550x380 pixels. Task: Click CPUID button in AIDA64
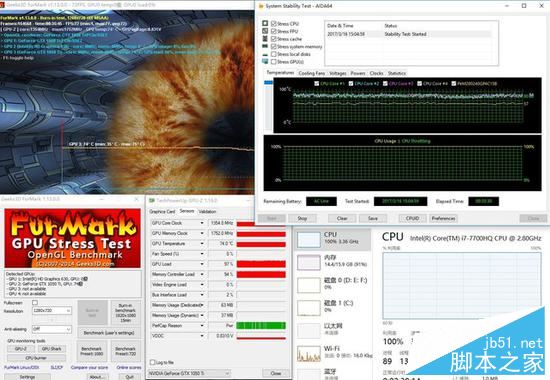point(412,218)
